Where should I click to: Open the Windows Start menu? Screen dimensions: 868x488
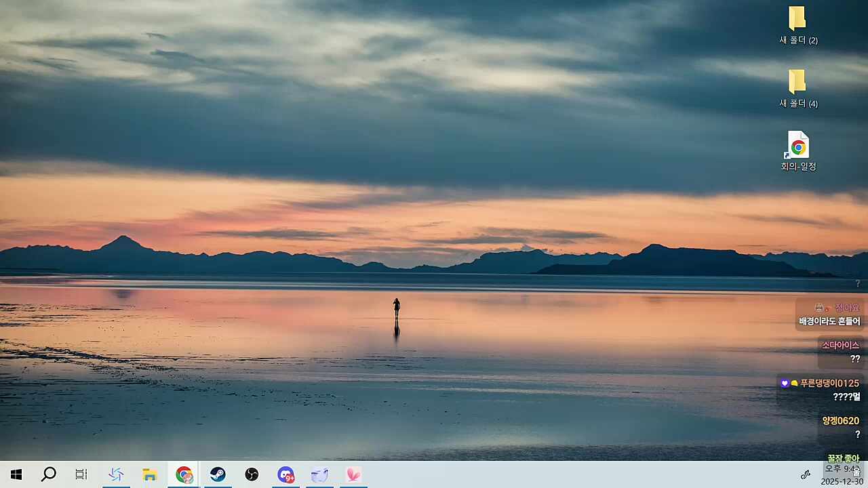[x=16, y=474]
